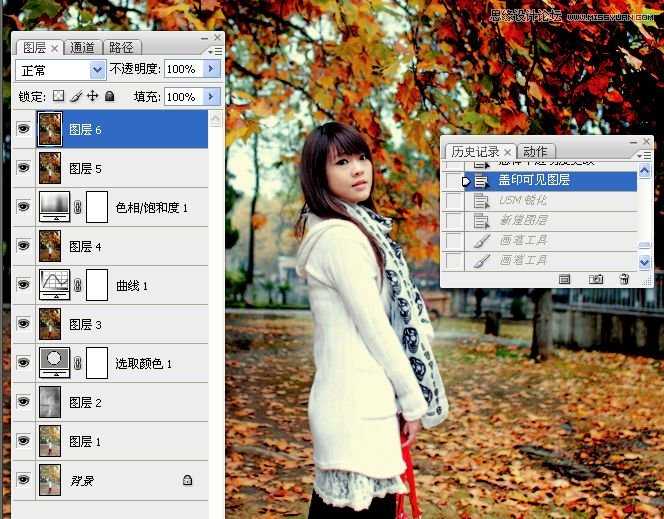Set history brush source at 盖印可见图层
This screenshot has width=664, height=519.
(x=455, y=181)
